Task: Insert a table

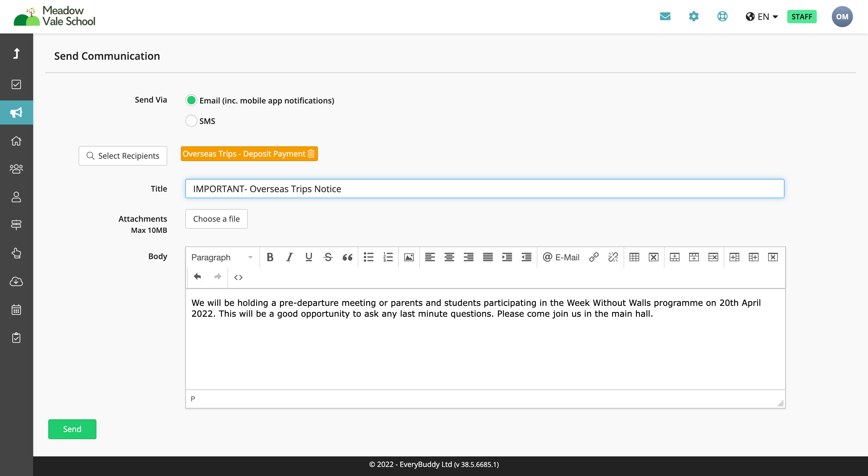Action: 634,257
